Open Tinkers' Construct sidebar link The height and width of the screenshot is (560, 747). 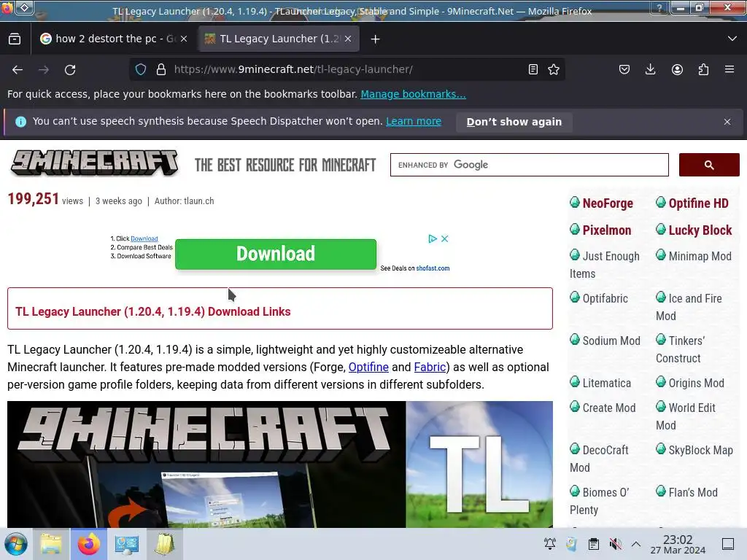(x=681, y=349)
